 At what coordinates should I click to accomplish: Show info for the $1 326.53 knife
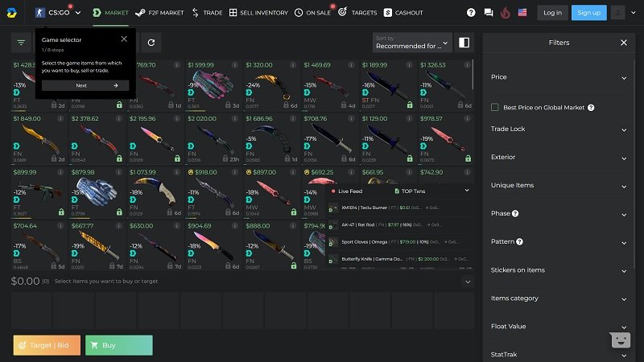pos(468,65)
